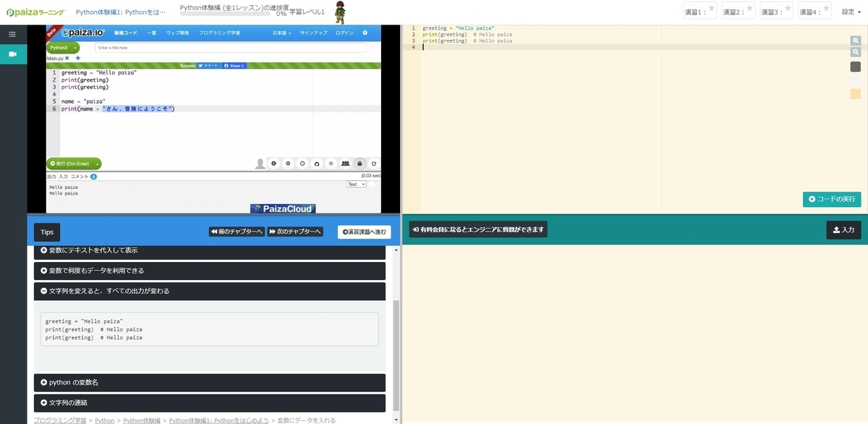Click GitHub icon in video's paiza.io toolbar
This screenshot has width=868, height=424.
tap(317, 164)
